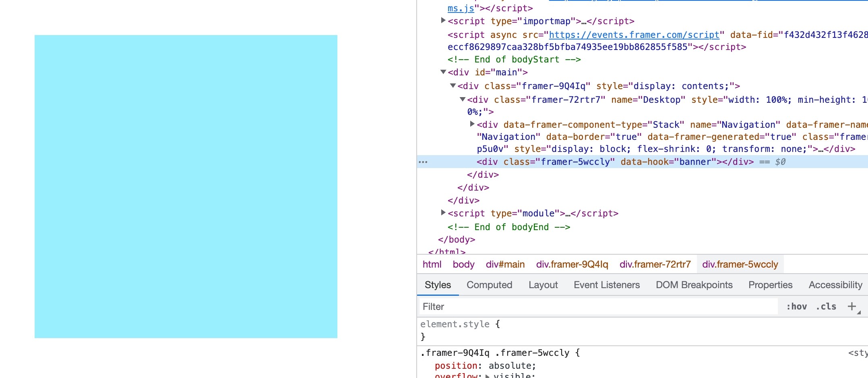Switch to the Styles tab
868x378 pixels.
pyautogui.click(x=438, y=285)
